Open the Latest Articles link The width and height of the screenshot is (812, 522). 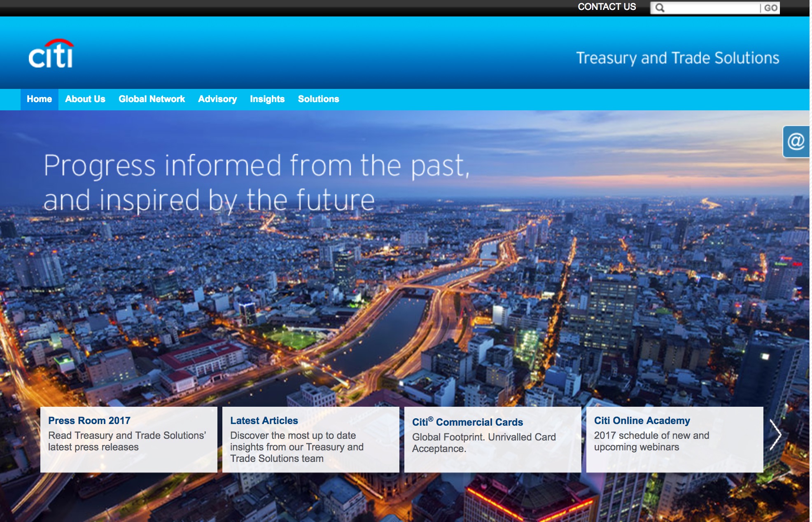pos(264,420)
